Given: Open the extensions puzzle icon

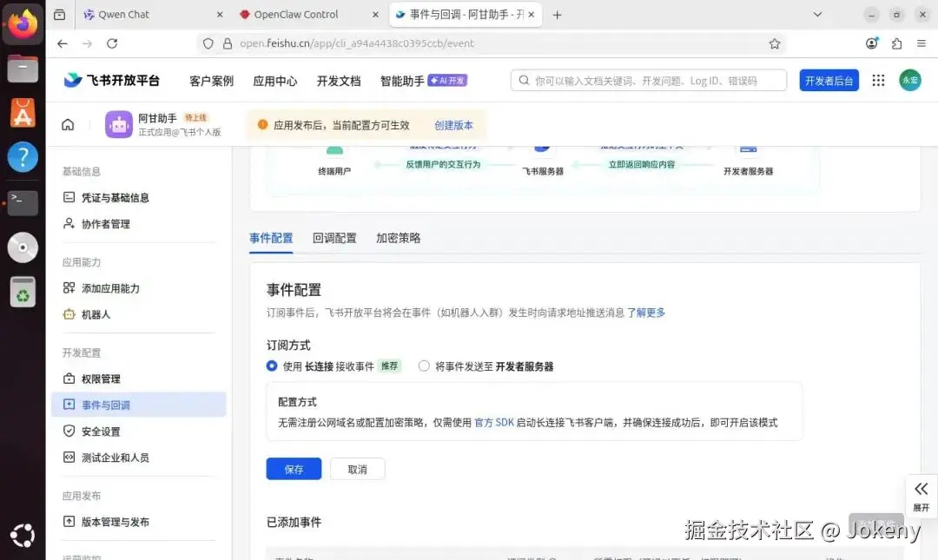Looking at the screenshot, I should pyautogui.click(x=896, y=43).
